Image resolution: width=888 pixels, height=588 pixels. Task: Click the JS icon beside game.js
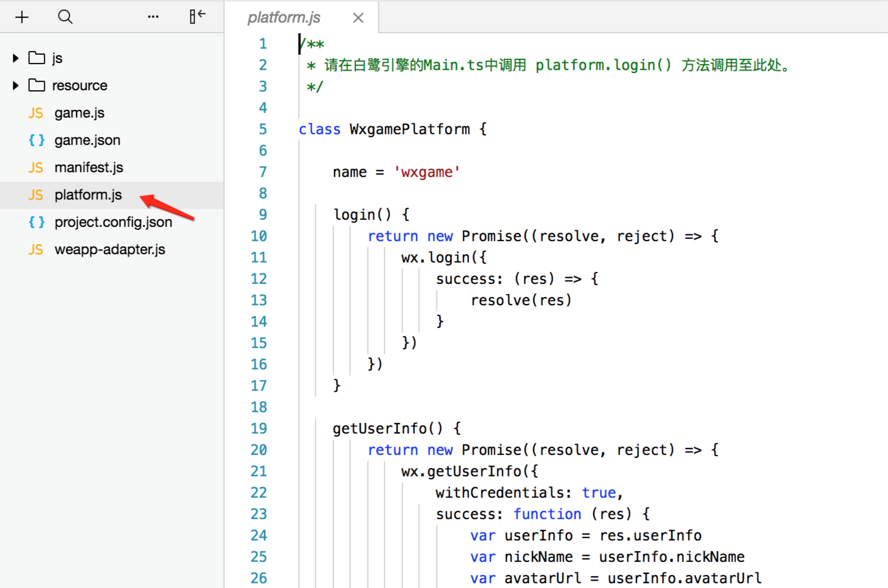(36, 113)
